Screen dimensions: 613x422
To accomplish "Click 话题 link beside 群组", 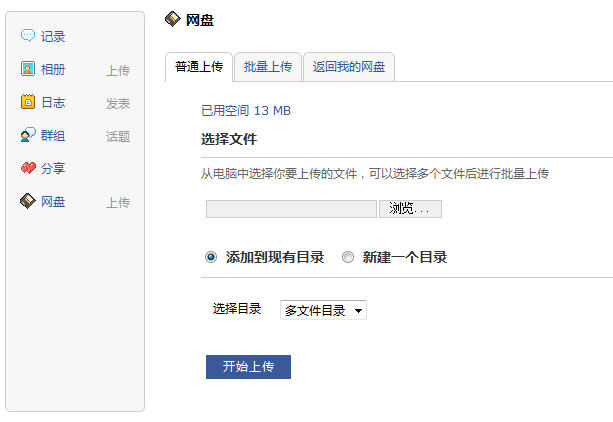I will click(118, 136).
